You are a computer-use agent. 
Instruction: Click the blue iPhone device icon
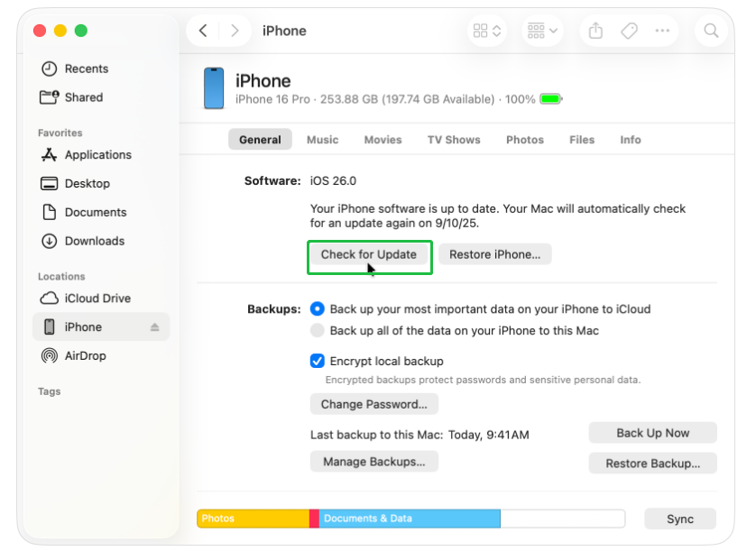(214, 88)
